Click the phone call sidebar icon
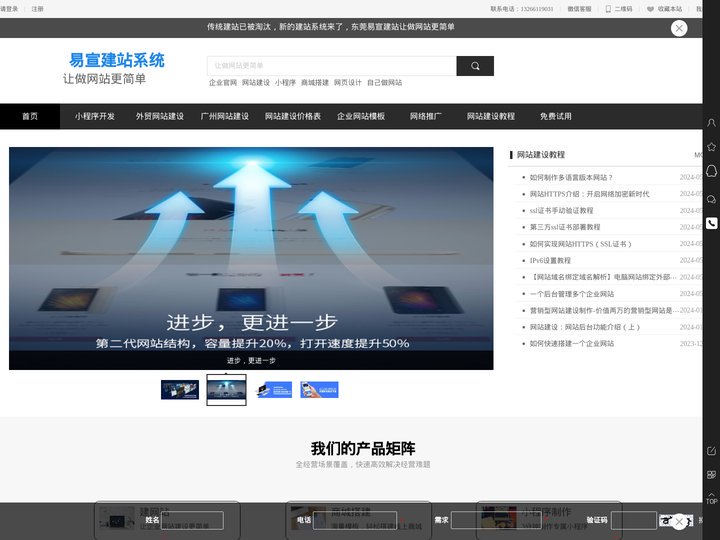Screen dimensions: 720x540 click(x=711, y=223)
